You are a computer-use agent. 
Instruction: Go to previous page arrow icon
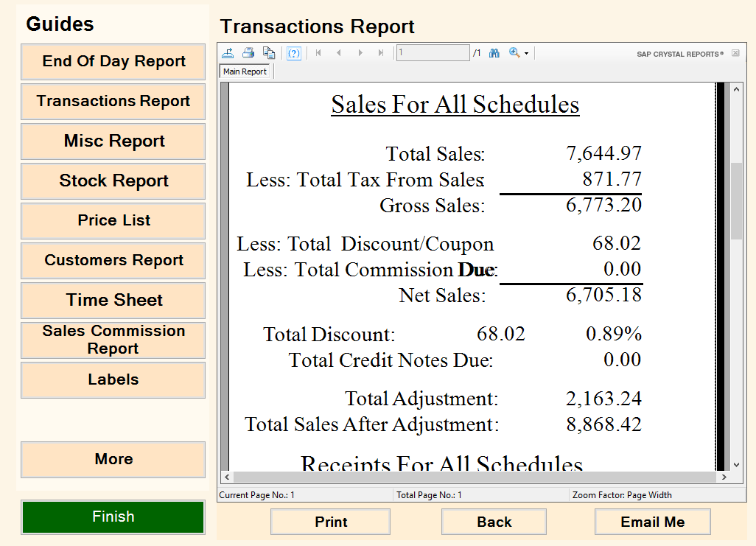(339, 53)
